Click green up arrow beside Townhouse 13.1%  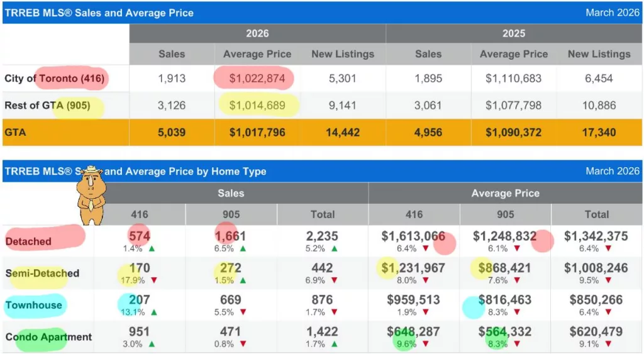pyautogui.click(x=154, y=313)
